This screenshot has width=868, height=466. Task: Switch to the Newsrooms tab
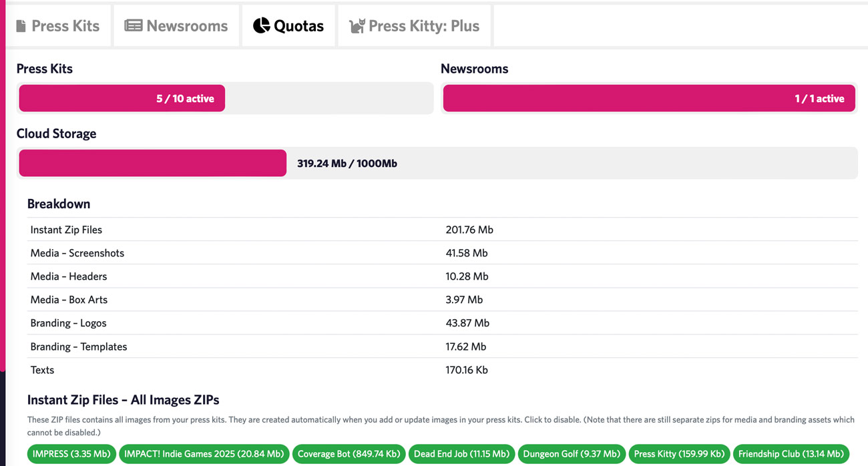point(176,25)
